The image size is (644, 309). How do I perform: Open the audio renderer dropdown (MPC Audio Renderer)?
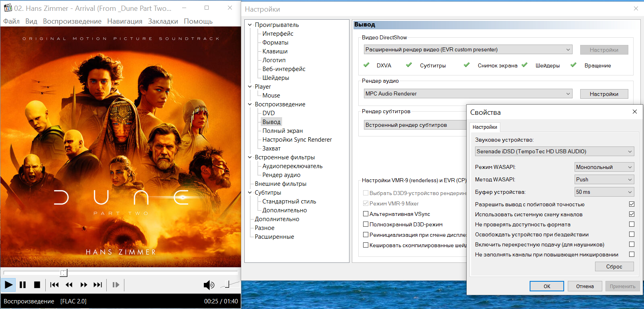[468, 94]
